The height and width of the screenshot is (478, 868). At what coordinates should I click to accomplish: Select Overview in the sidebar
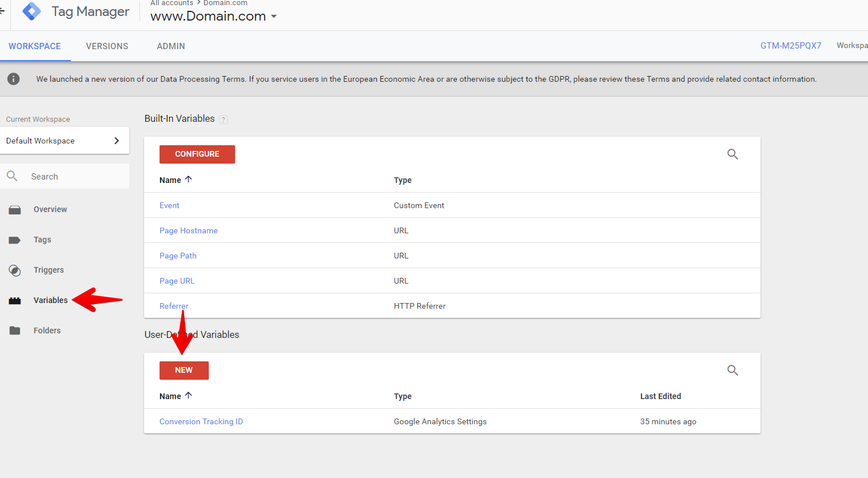(50, 209)
